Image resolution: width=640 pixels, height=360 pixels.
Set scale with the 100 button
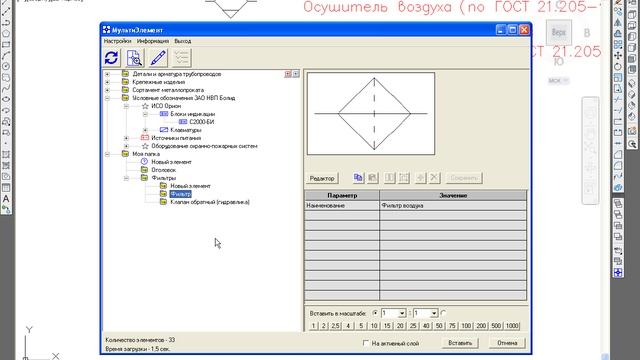(x=466, y=326)
